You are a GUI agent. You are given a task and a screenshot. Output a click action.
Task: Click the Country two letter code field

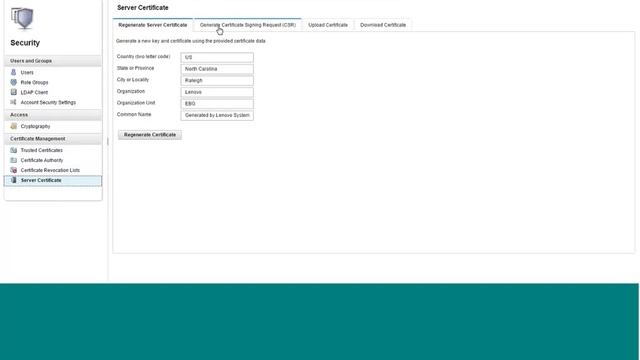217,57
